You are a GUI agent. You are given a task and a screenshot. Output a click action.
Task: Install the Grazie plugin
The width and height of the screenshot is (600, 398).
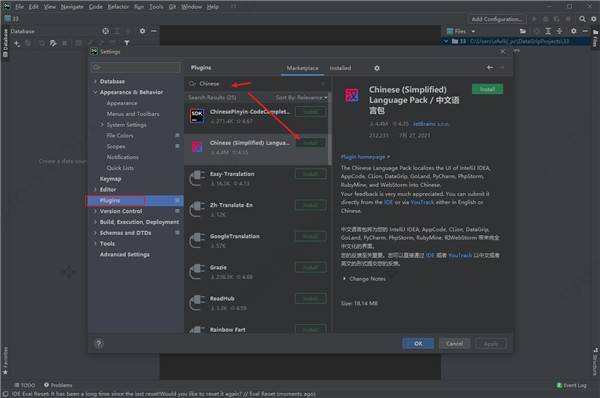pos(310,268)
